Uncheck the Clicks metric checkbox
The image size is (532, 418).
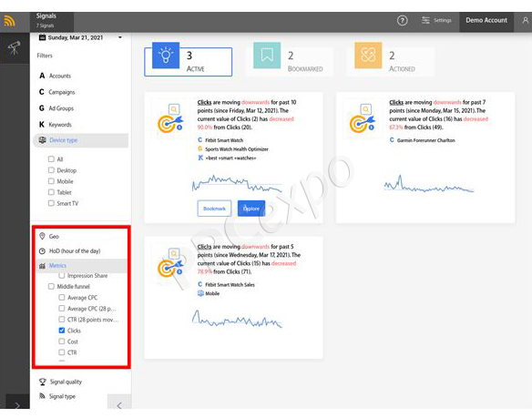click(62, 331)
